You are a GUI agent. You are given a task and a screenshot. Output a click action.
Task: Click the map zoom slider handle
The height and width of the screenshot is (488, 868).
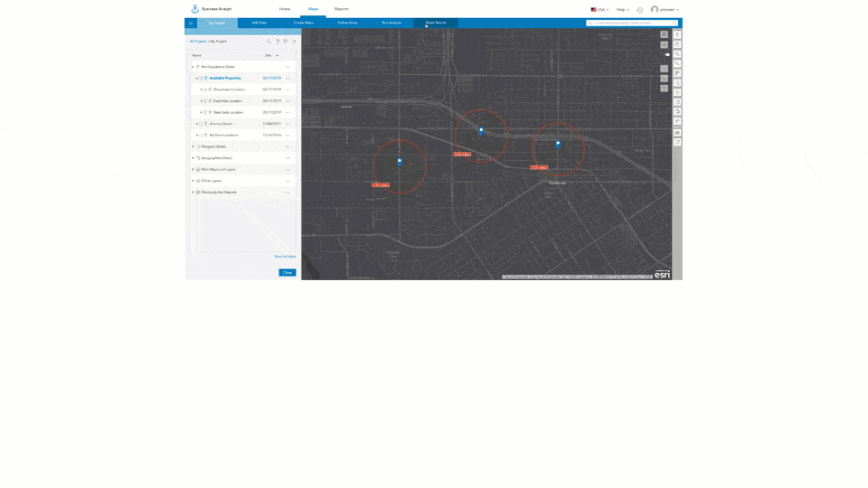[x=667, y=55]
